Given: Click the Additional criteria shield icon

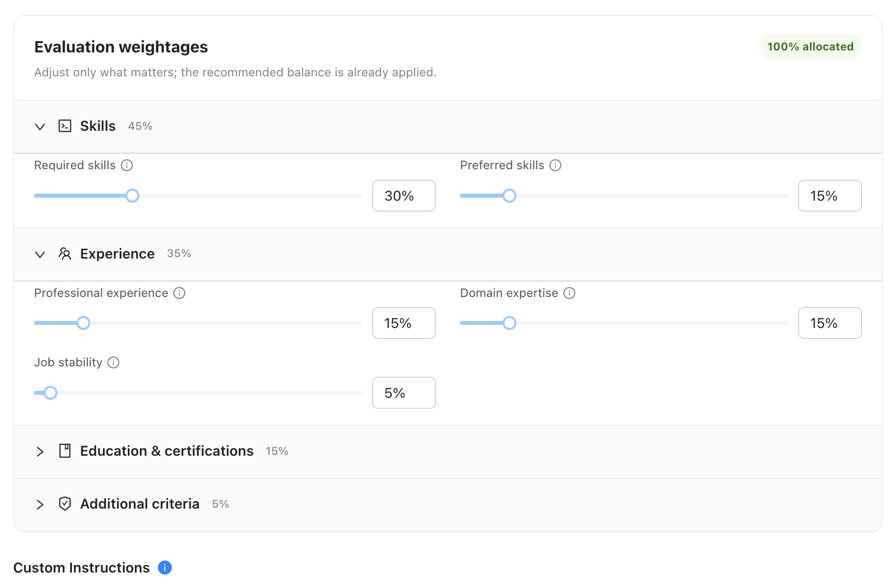Looking at the screenshot, I should pyautogui.click(x=65, y=504).
